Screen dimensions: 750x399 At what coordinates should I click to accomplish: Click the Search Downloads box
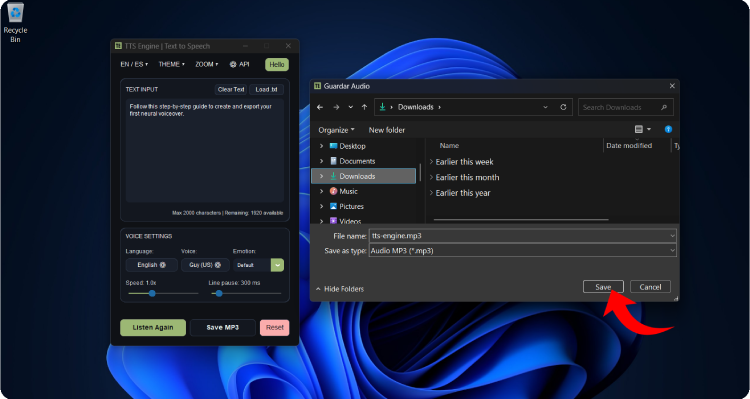[x=626, y=107]
